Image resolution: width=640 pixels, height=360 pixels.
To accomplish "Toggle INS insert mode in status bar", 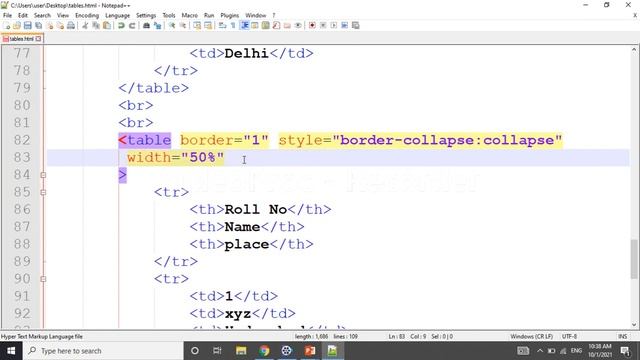I will coord(622,337).
